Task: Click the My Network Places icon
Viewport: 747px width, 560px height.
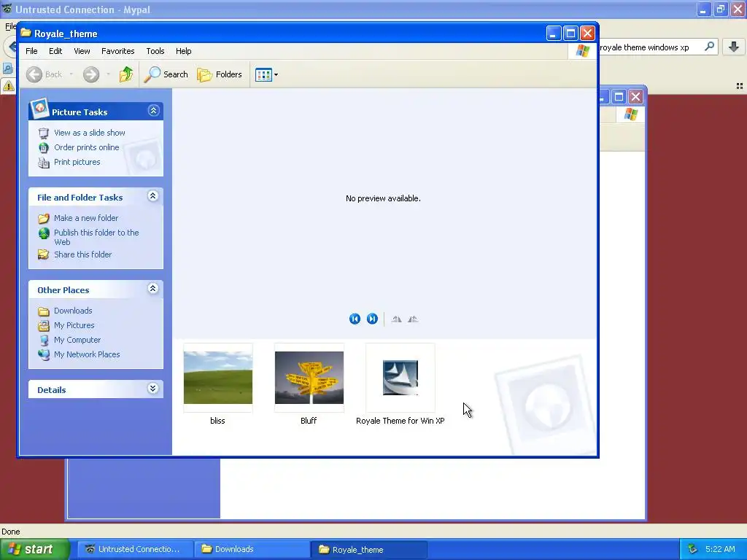Action: point(43,355)
